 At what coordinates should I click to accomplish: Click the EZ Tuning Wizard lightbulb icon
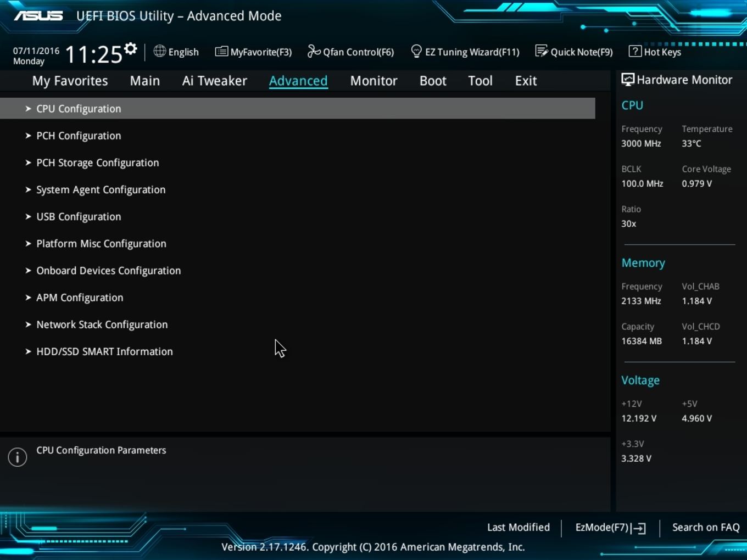point(416,51)
